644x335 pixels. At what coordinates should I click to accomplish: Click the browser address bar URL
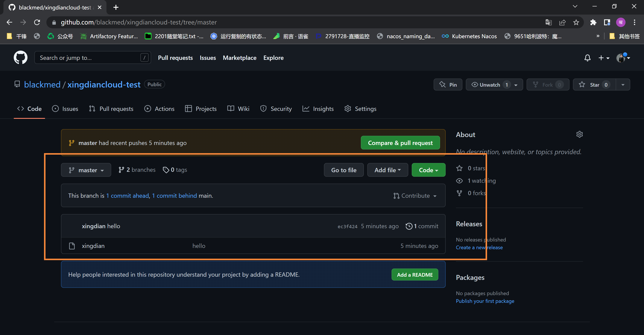point(139,22)
